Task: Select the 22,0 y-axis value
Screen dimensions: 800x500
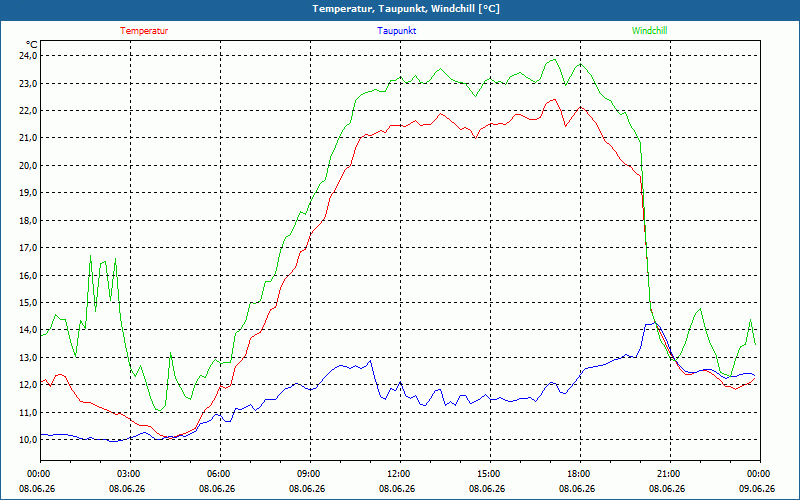Action: [x=28, y=111]
